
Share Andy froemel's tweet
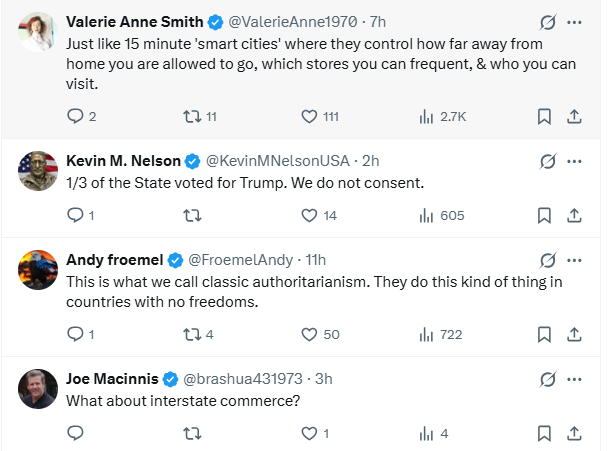(x=575, y=334)
